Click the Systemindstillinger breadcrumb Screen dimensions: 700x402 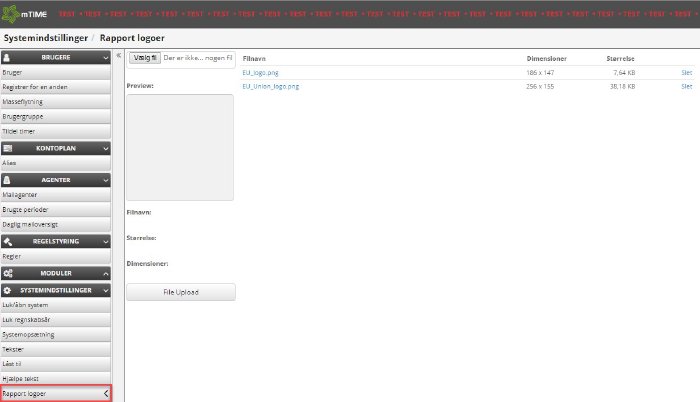coord(44,37)
